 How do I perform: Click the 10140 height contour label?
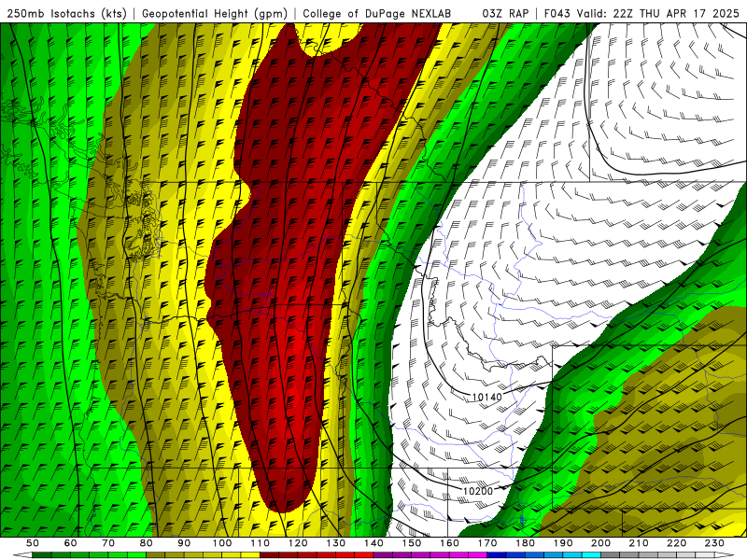(x=486, y=397)
